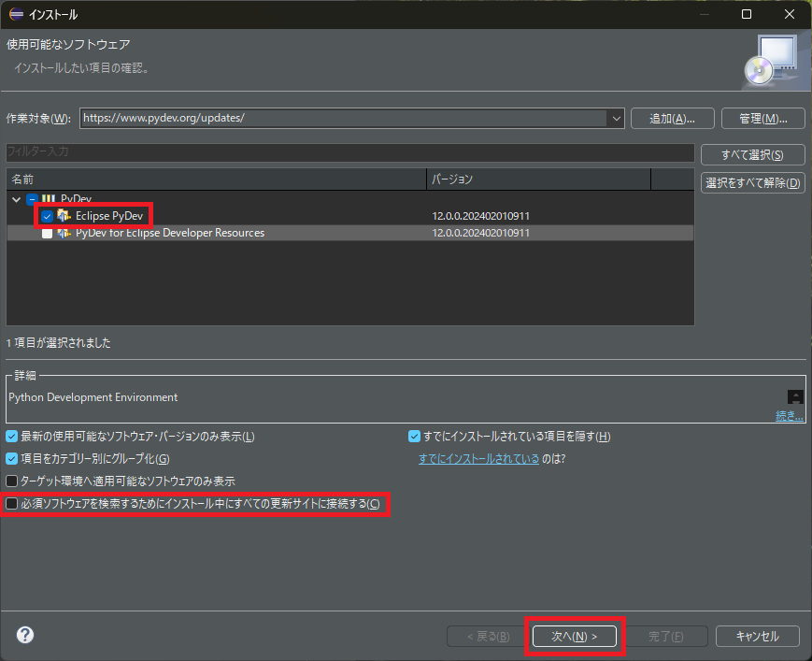Open help via the question mark icon

(x=24, y=635)
